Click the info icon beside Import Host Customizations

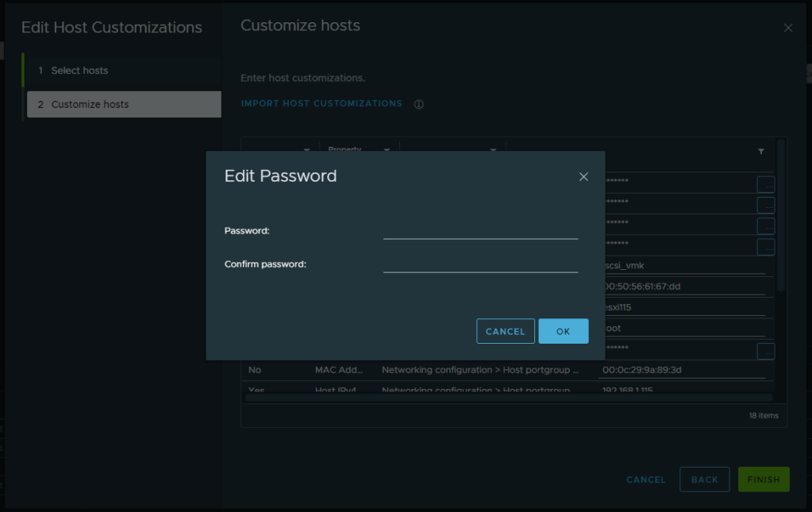(x=418, y=104)
